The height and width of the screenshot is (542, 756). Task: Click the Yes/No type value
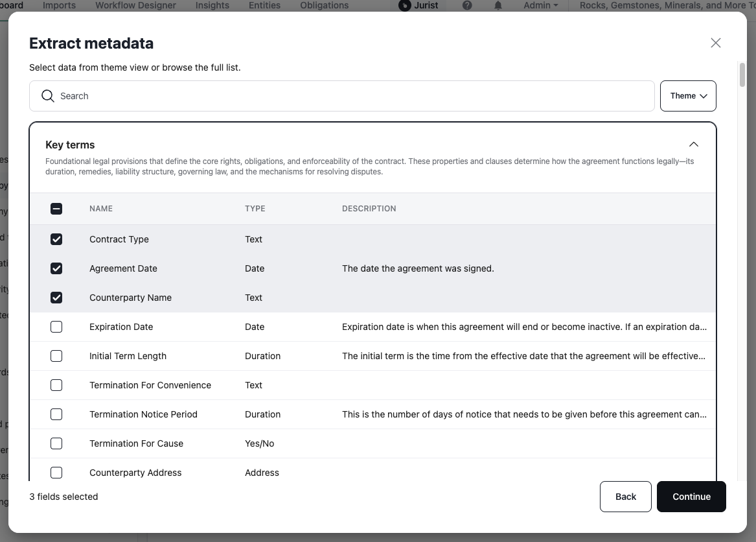[259, 443]
